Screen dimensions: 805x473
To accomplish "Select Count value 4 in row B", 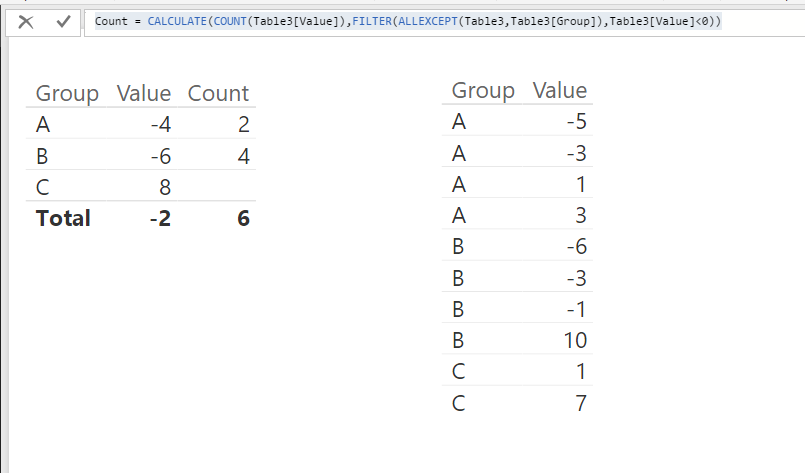I will click(x=244, y=156).
